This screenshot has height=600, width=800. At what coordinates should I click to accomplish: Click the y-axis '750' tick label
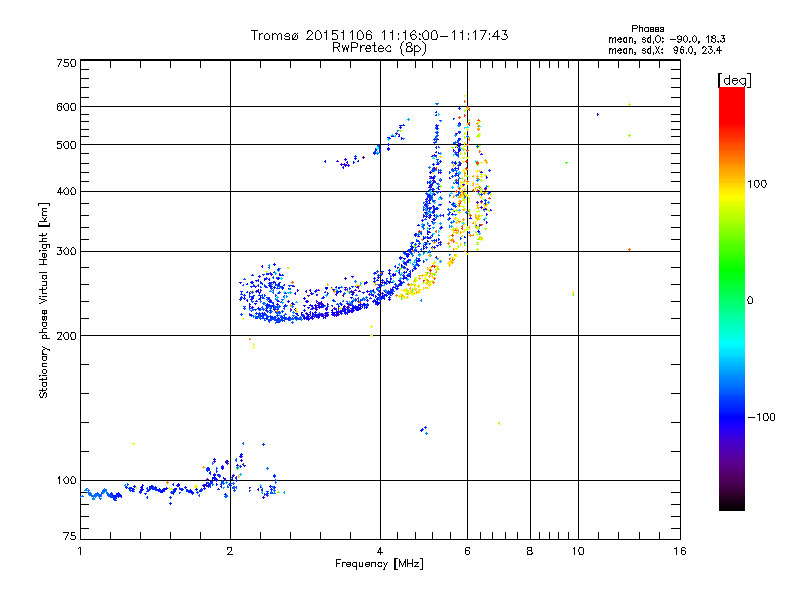pyautogui.click(x=66, y=63)
